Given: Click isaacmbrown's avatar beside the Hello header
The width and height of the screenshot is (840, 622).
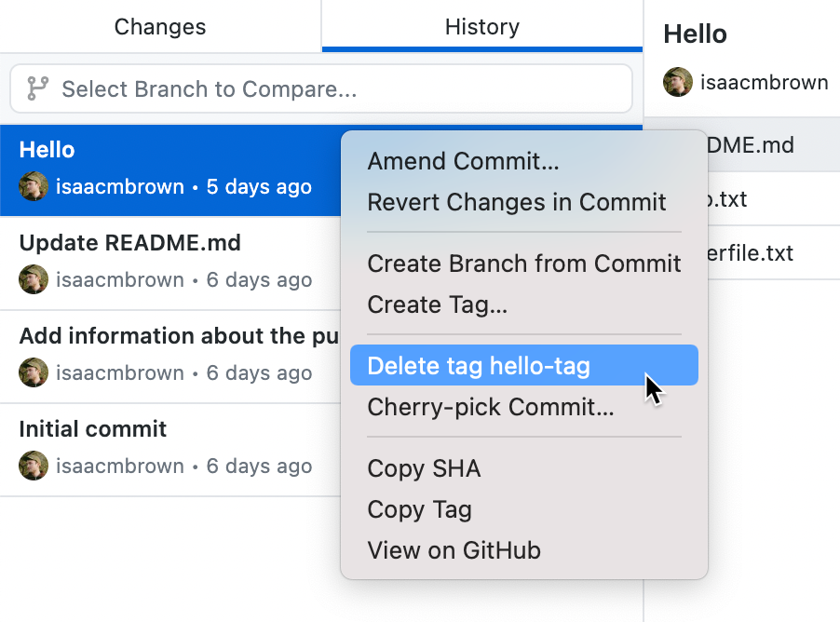Looking at the screenshot, I should pos(677,82).
